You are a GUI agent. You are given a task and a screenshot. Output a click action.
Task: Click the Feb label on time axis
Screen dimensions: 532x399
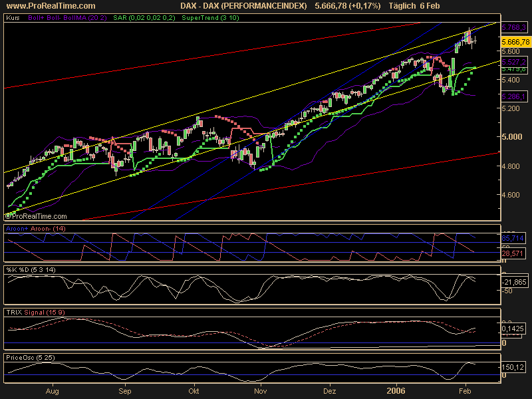point(465,391)
